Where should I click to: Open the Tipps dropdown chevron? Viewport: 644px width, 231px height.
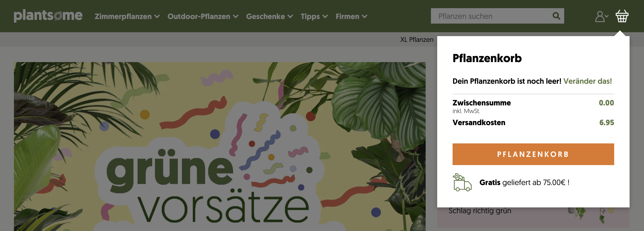pos(325,17)
